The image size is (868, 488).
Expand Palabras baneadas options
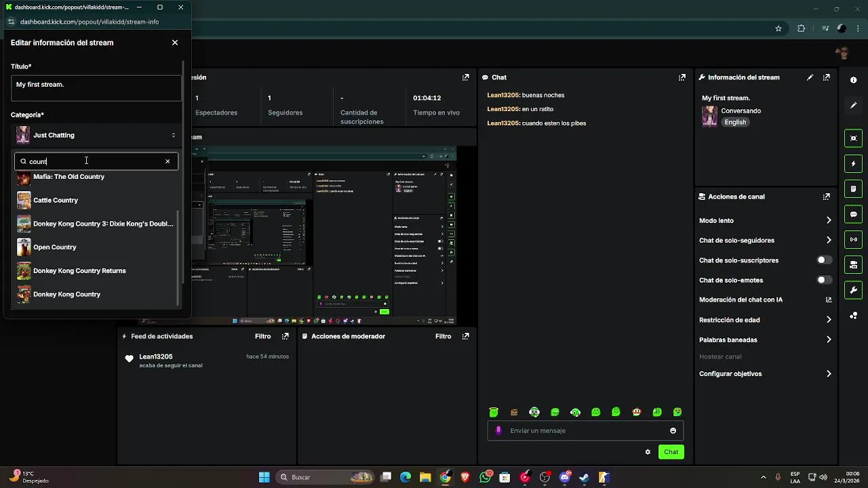(829, 340)
